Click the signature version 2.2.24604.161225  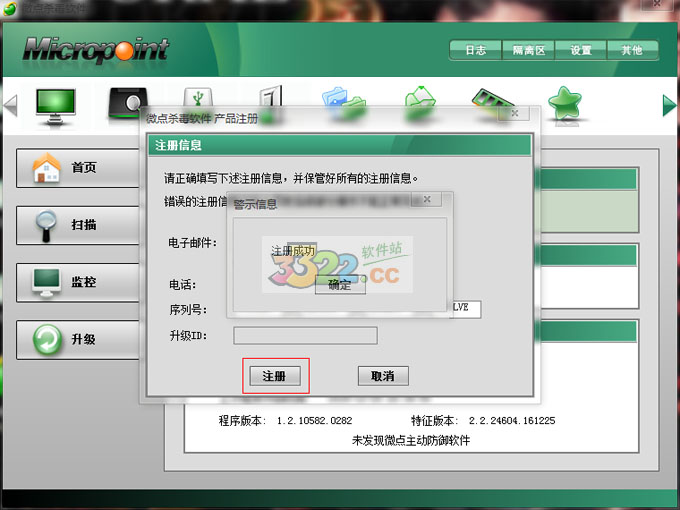[512, 420]
